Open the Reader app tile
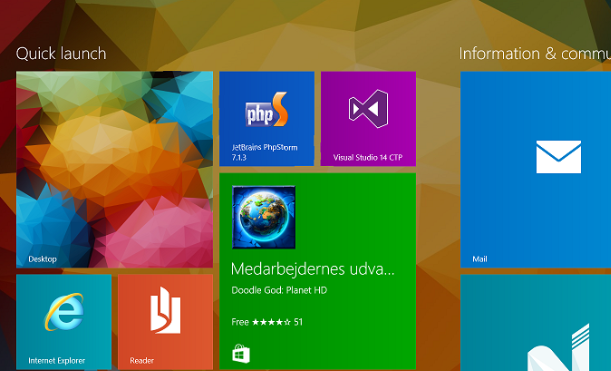611x371 pixels. (x=166, y=322)
